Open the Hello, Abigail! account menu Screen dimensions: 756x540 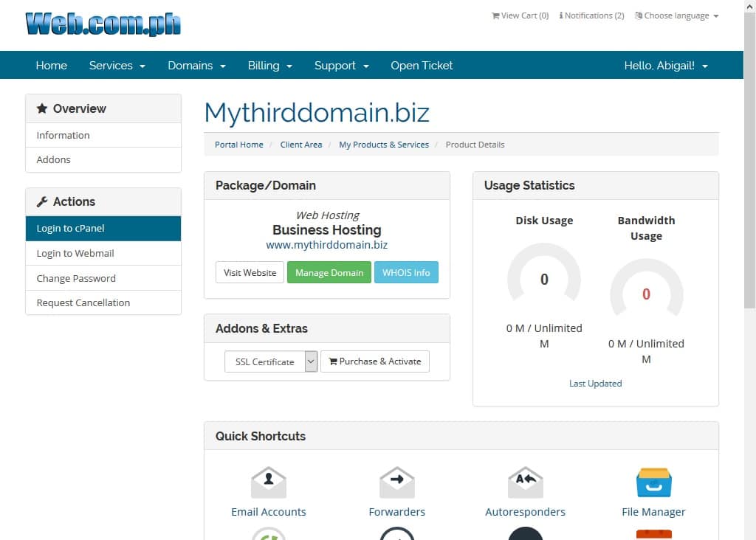click(666, 66)
